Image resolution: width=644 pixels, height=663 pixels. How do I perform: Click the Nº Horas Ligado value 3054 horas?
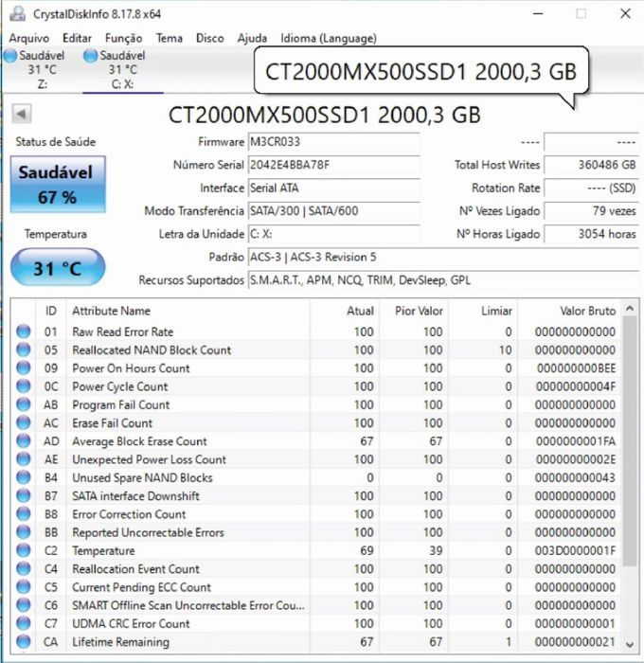click(592, 234)
